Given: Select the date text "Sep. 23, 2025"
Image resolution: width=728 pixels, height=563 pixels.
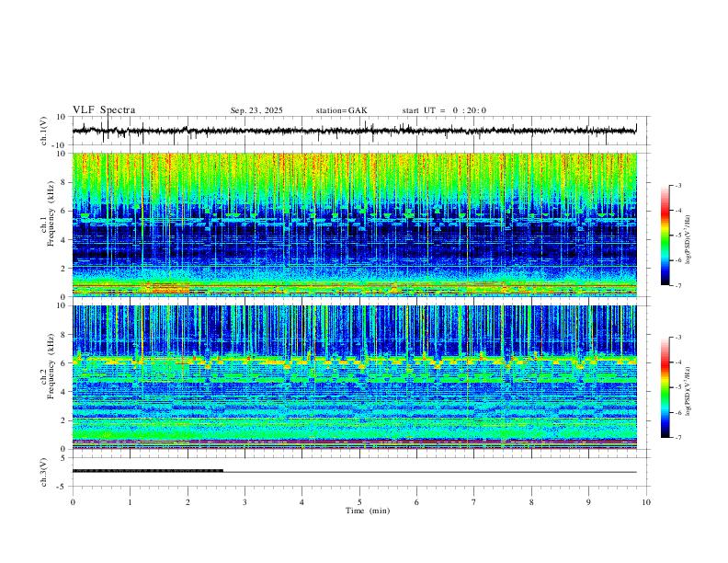Looking at the screenshot, I should point(256,110).
